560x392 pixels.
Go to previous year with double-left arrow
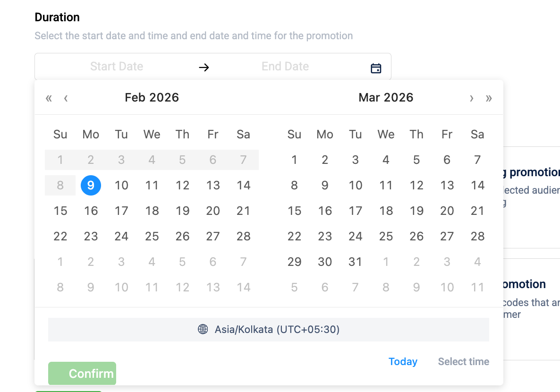click(49, 98)
